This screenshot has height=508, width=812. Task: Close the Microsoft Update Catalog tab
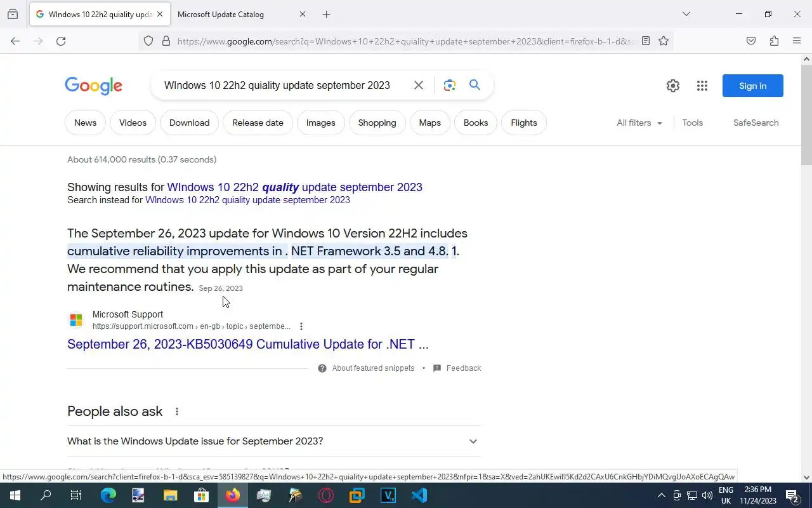(x=302, y=14)
